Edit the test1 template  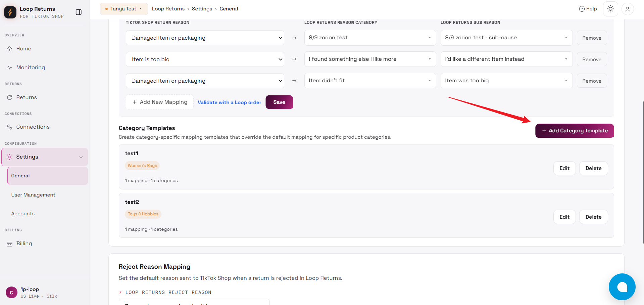point(564,168)
